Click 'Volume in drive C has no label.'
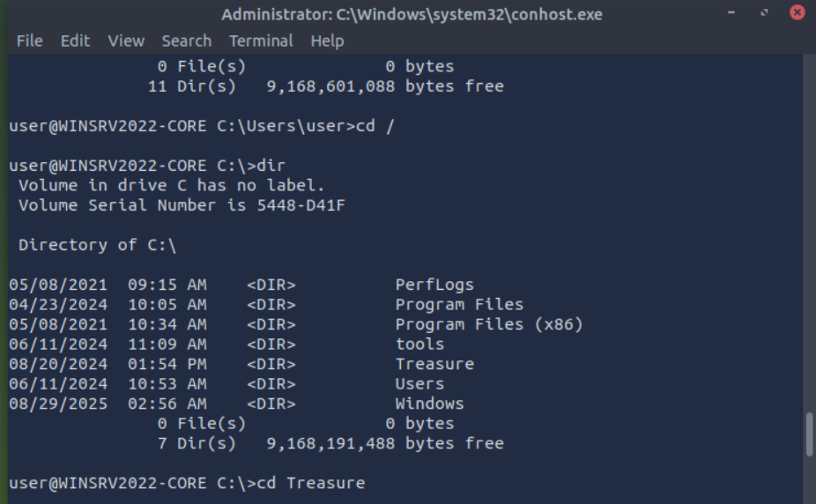 pos(172,186)
